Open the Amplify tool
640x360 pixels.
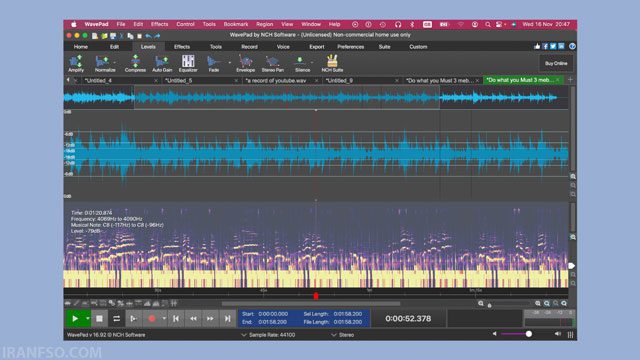pos(76,63)
